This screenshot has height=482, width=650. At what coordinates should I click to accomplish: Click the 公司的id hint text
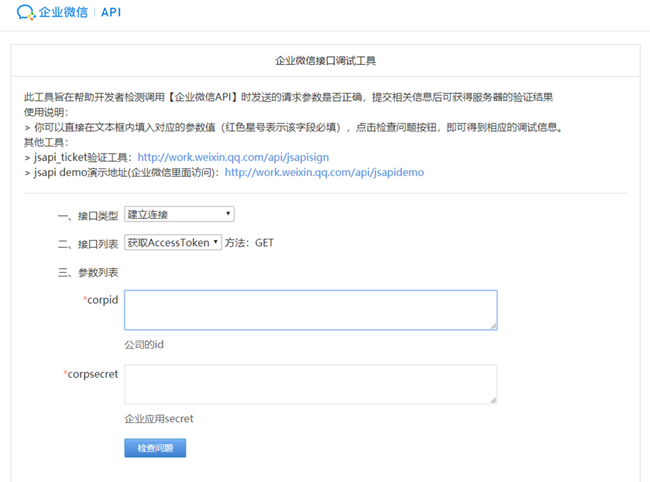tap(144, 344)
